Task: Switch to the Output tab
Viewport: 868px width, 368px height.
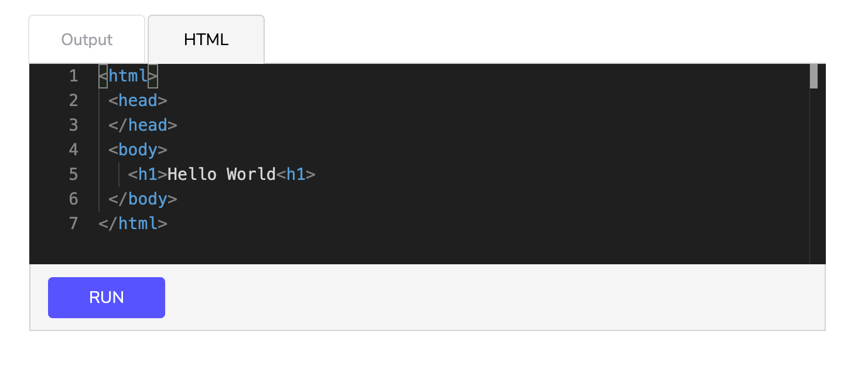Action: click(87, 40)
